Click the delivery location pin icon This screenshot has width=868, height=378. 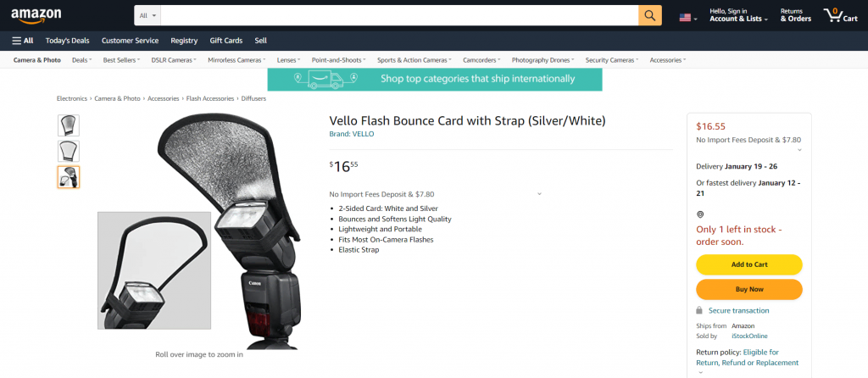699,214
